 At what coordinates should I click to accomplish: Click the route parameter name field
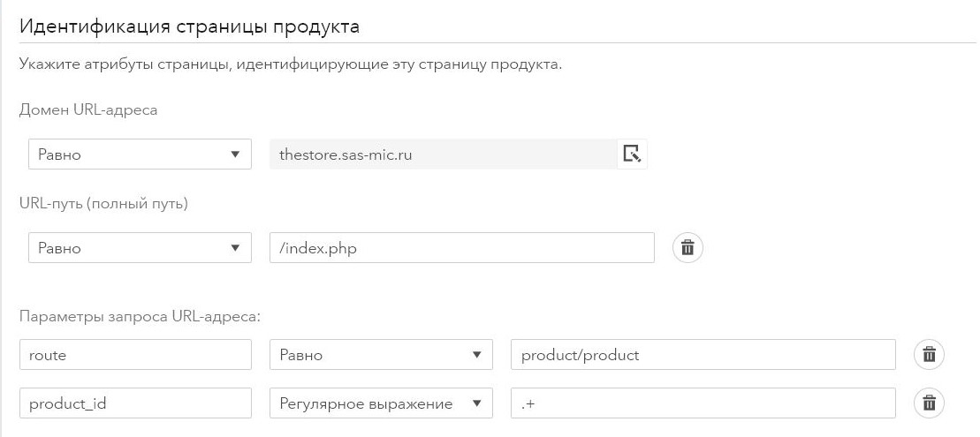pos(135,355)
